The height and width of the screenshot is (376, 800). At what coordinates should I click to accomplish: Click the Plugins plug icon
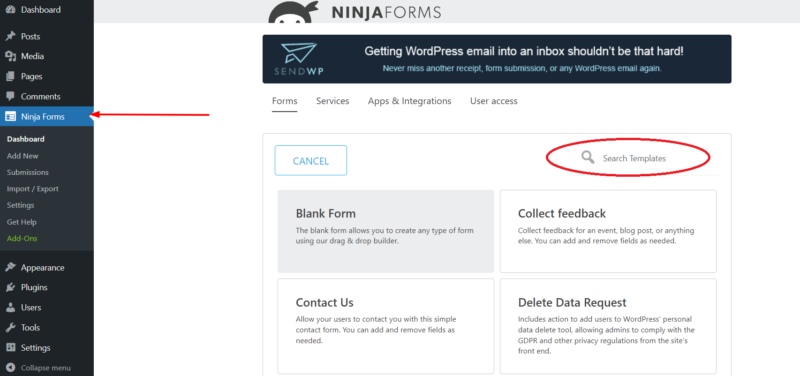tap(10, 287)
